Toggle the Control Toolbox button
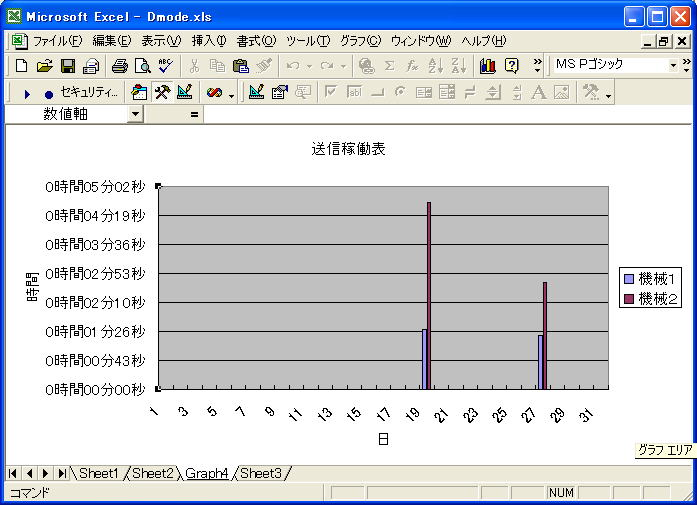This screenshot has height=505, width=697. click(x=162, y=92)
